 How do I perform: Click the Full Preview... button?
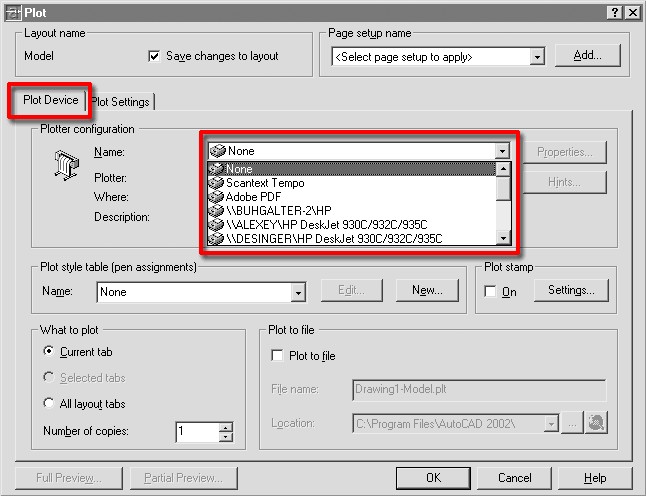coord(69,478)
